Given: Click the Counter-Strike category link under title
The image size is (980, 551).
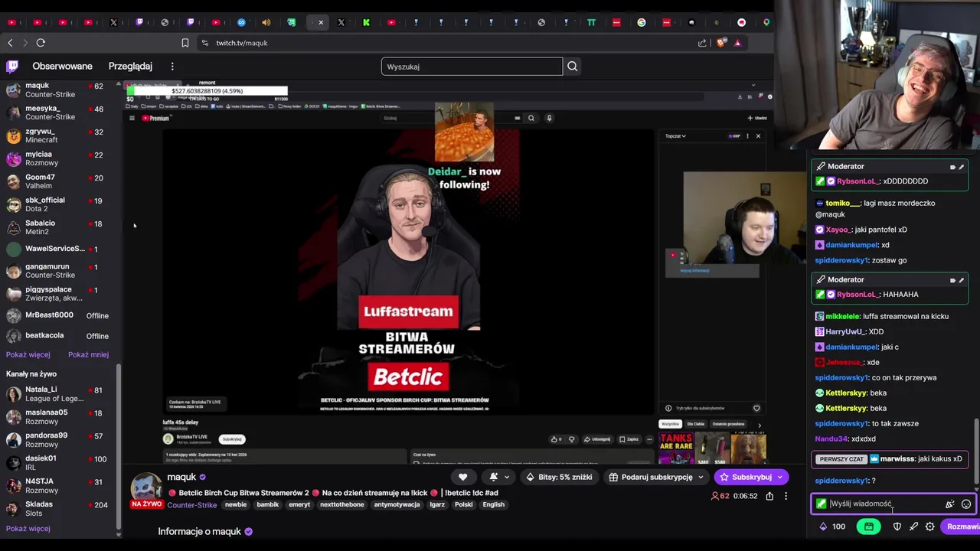Looking at the screenshot, I should 191,505.
